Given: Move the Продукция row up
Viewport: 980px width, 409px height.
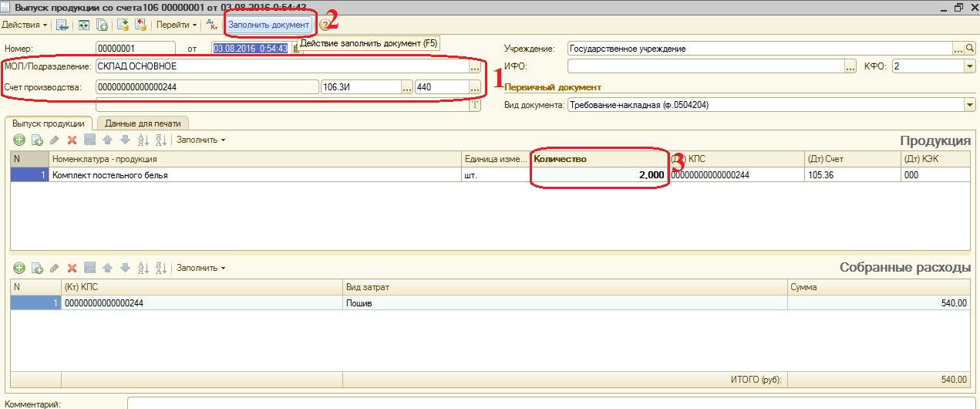Looking at the screenshot, I should [x=108, y=140].
